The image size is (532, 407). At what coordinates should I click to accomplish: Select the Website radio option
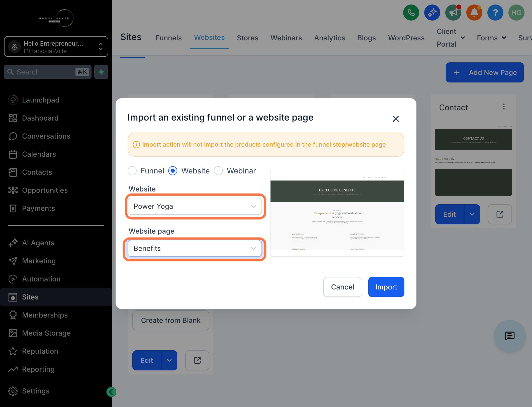[173, 171]
